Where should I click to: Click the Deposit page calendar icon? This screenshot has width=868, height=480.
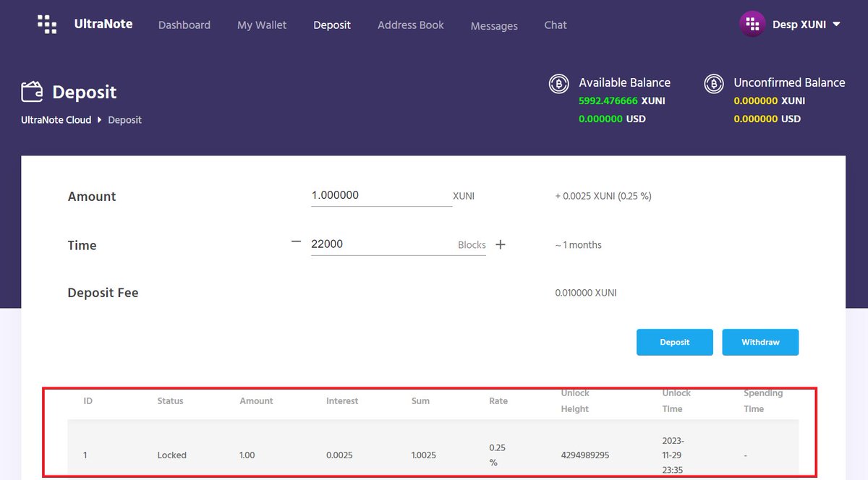[x=32, y=91]
